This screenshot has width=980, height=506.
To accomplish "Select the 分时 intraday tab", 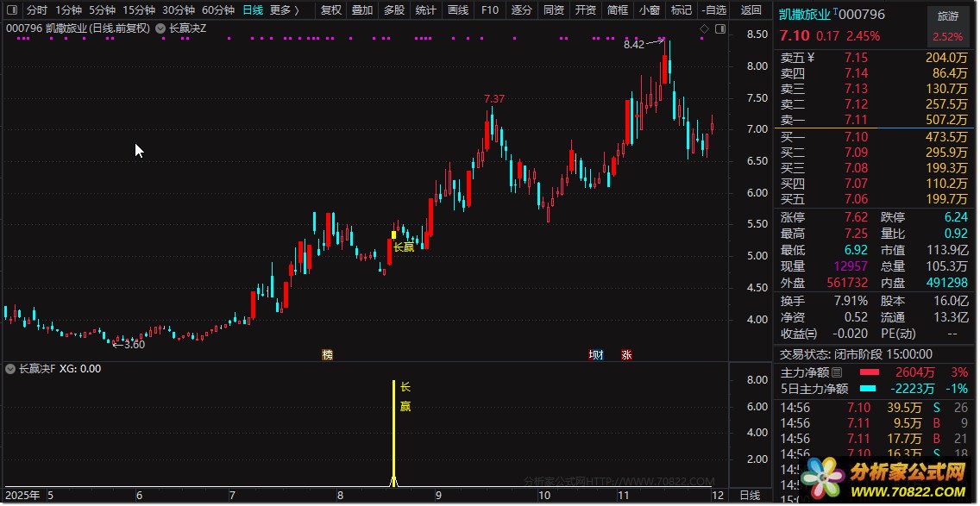I will point(37,10).
